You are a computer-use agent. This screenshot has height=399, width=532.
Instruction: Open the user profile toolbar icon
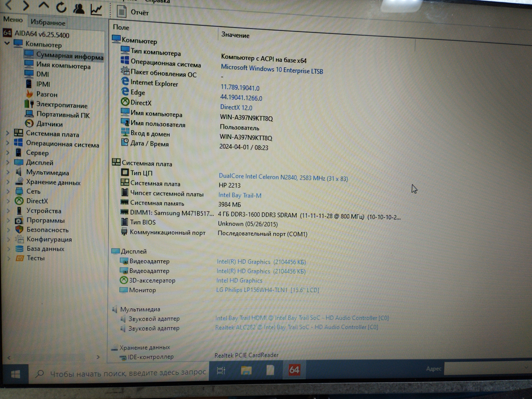(x=79, y=8)
